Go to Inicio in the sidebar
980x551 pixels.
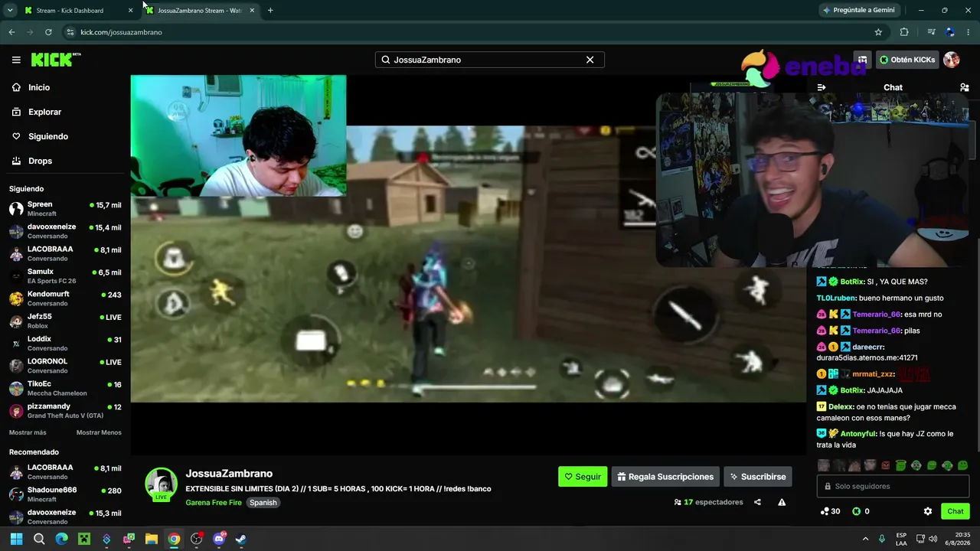tap(39, 87)
